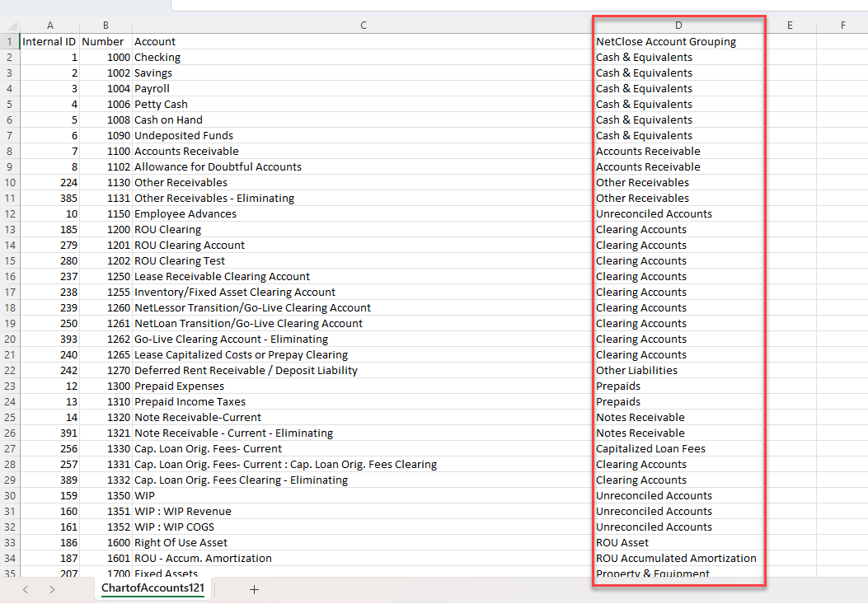Click the previous sheet navigation arrow
The height and width of the screenshot is (604, 868).
pos(26,589)
